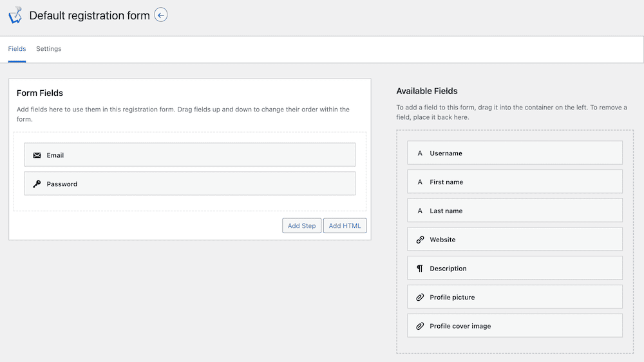This screenshot has height=362, width=644.
Task: Click the key icon on the Password field
Action: pos(37,184)
